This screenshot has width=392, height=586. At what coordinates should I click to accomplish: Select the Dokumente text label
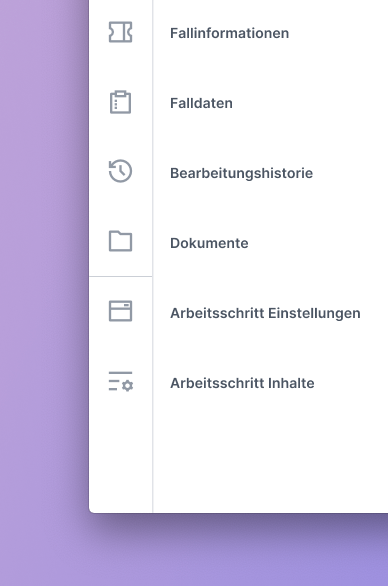(x=209, y=243)
